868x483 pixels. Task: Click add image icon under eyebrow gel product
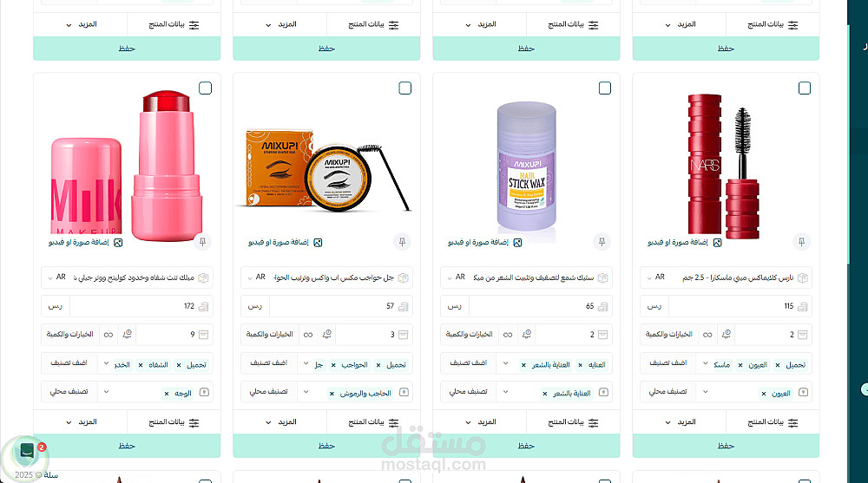pyautogui.click(x=318, y=242)
